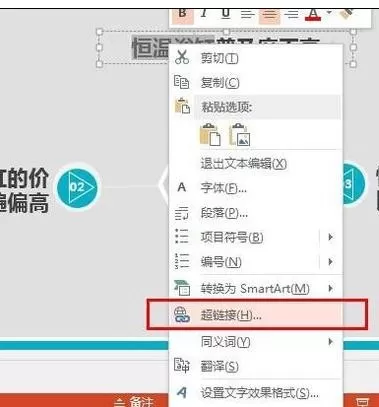Select 编号(N) numbering entry
379x407 pixels.
pos(221,262)
